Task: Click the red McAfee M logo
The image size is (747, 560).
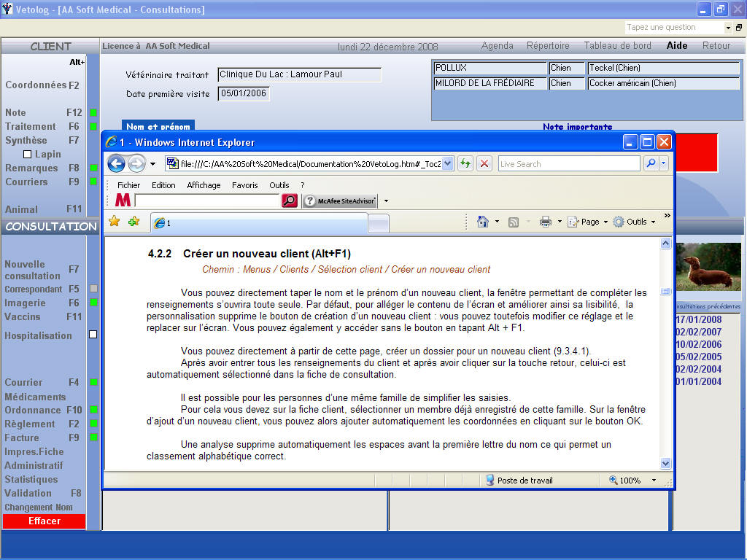Action: pos(123,201)
